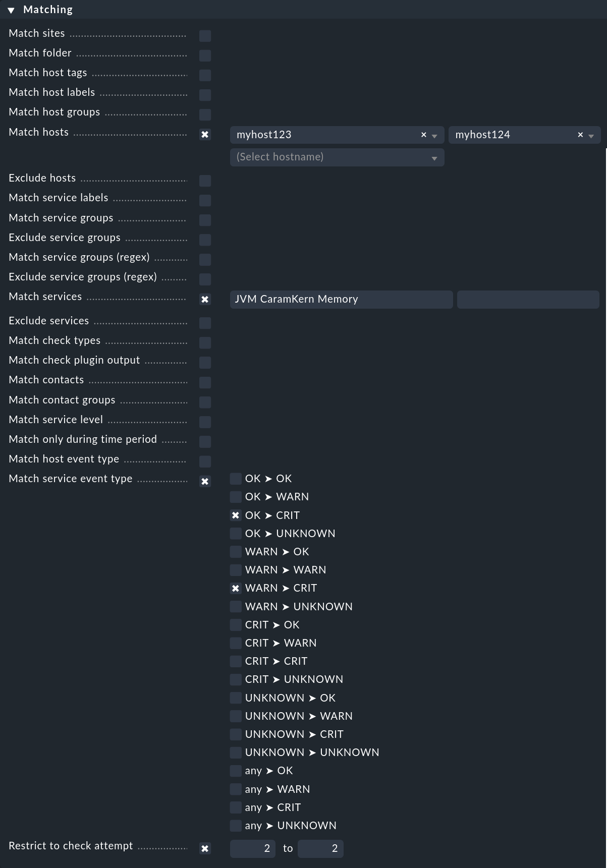
Task: Click the last check attempt number field
Action: pos(320,848)
